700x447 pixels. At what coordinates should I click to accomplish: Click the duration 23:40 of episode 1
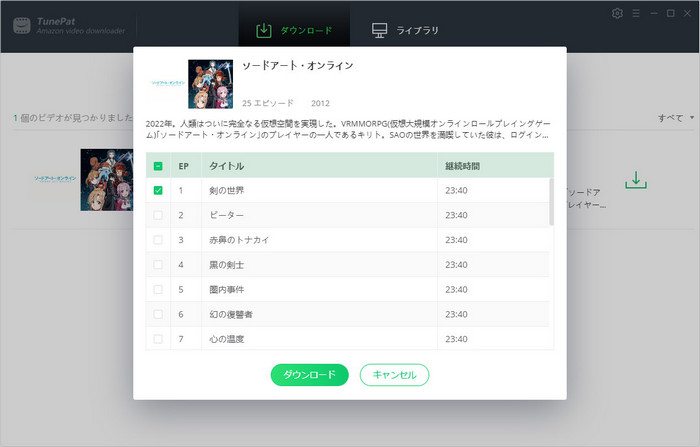(456, 191)
